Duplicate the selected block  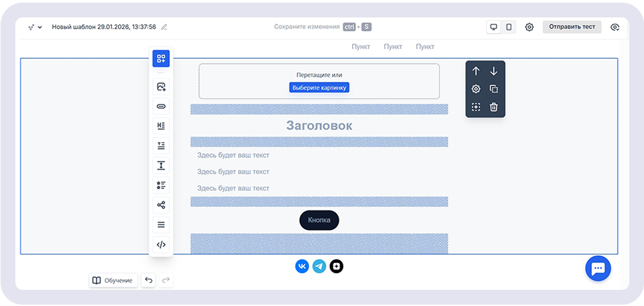[x=494, y=89]
